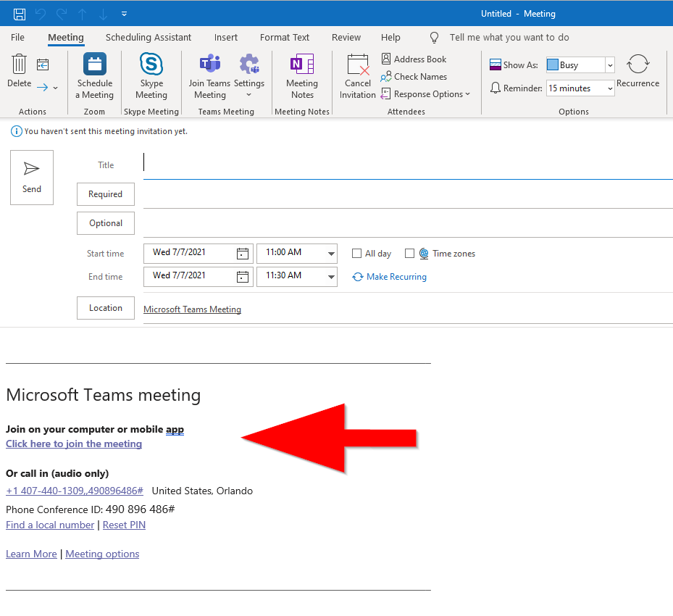Click the blue Busy color swatch
Viewport: 673px width, 616px height.
click(553, 64)
